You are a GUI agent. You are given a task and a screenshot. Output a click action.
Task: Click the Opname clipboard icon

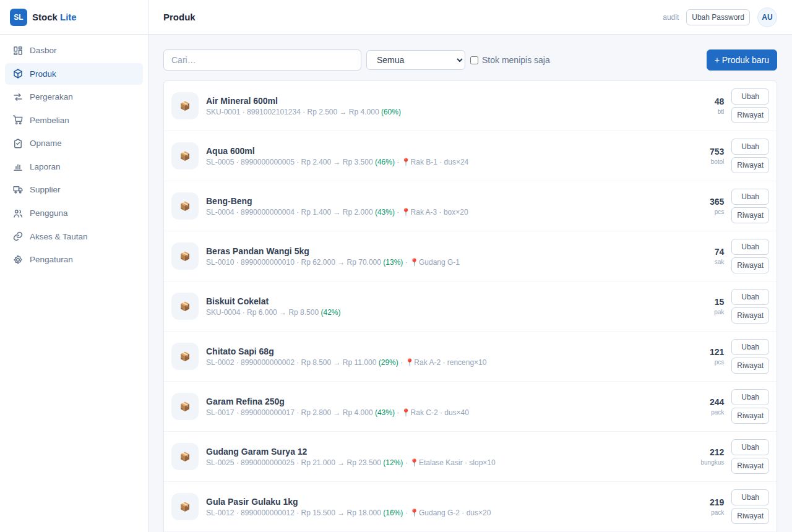tap(18, 144)
